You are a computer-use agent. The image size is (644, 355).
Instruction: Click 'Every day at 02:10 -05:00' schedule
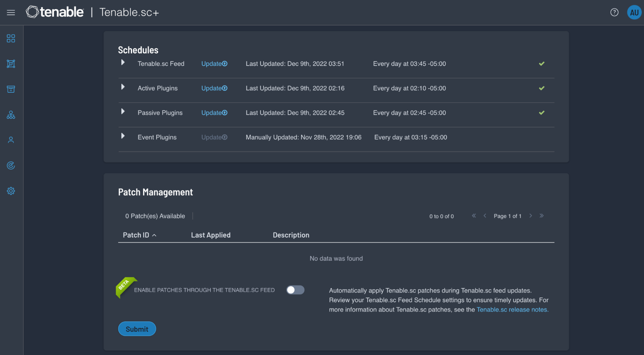[409, 88]
